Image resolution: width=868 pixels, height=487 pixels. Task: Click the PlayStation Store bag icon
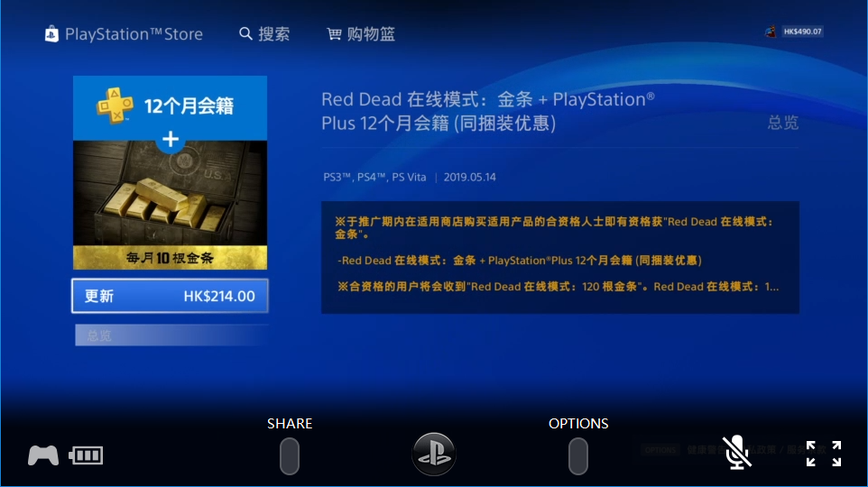point(51,34)
